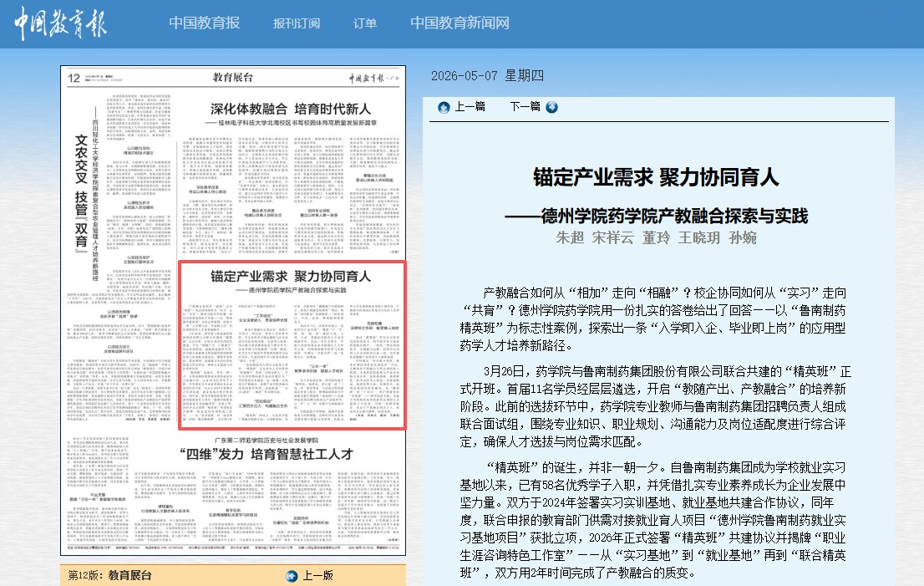The width and height of the screenshot is (924, 586).
Task: Open the 报刊订阅 menu item
Action: [x=297, y=23]
